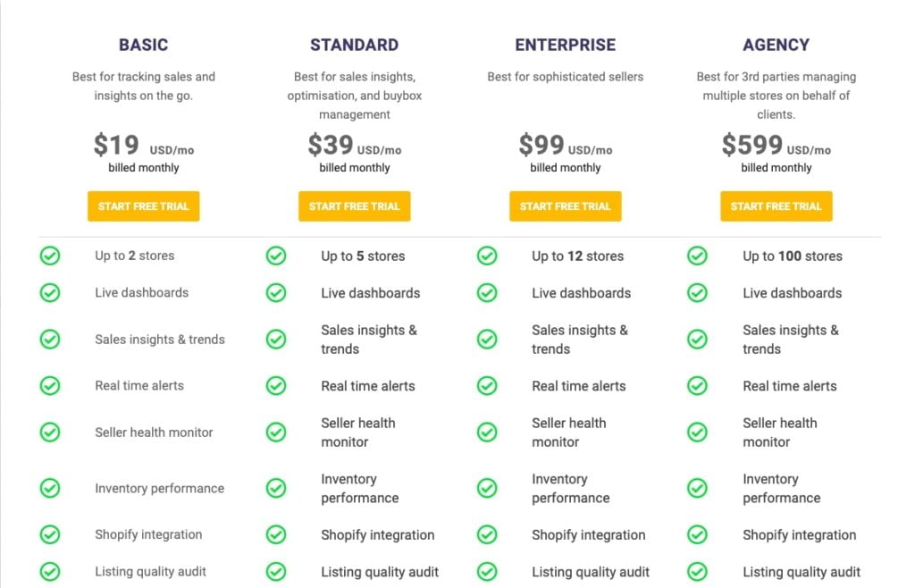Choose Enterprise plan's Start Free Trial button
915x588 pixels.
click(x=565, y=206)
